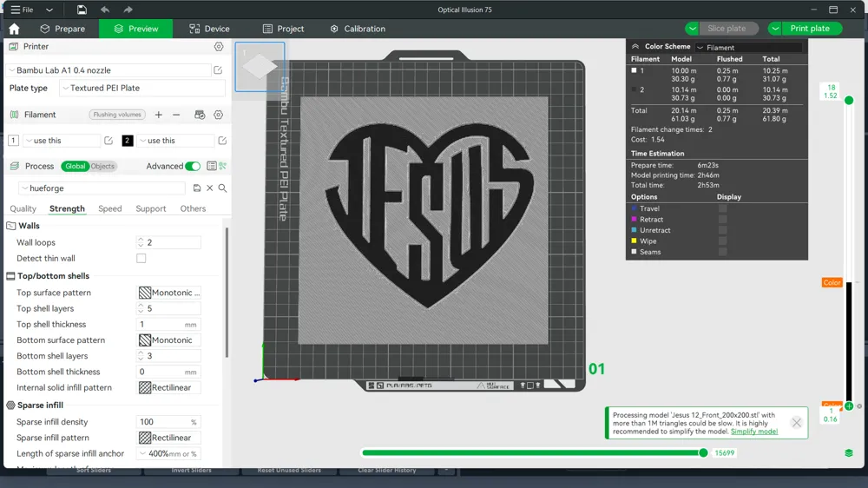Toggle the Seams display checkbox
The width and height of the screenshot is (868, 488).
722,252
